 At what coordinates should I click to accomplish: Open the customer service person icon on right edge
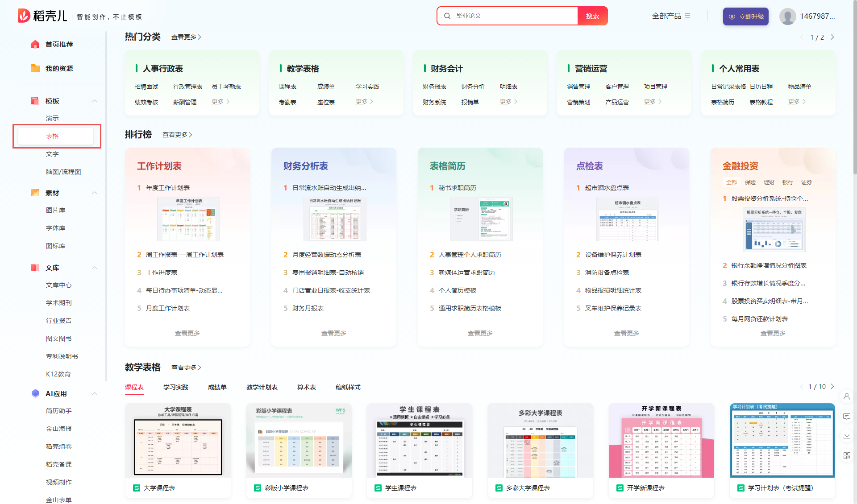(x=847, y=397)
